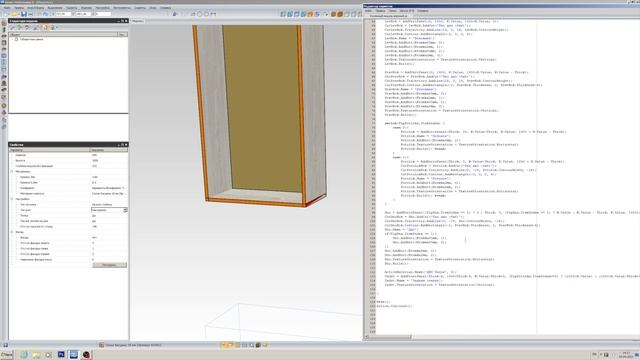Viewport: 640px width, 360px height.
Task: Click the Высота value cell in properties
Action: 109,160
